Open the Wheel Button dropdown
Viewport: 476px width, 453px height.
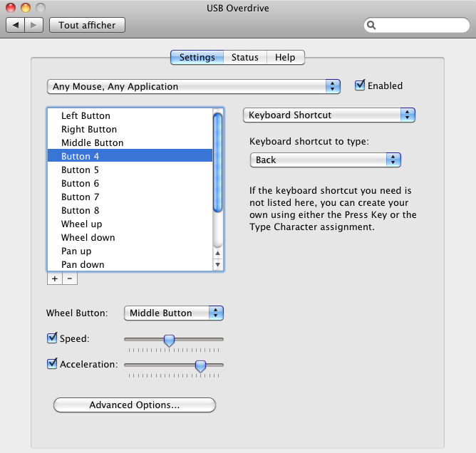tap(174, 313)
